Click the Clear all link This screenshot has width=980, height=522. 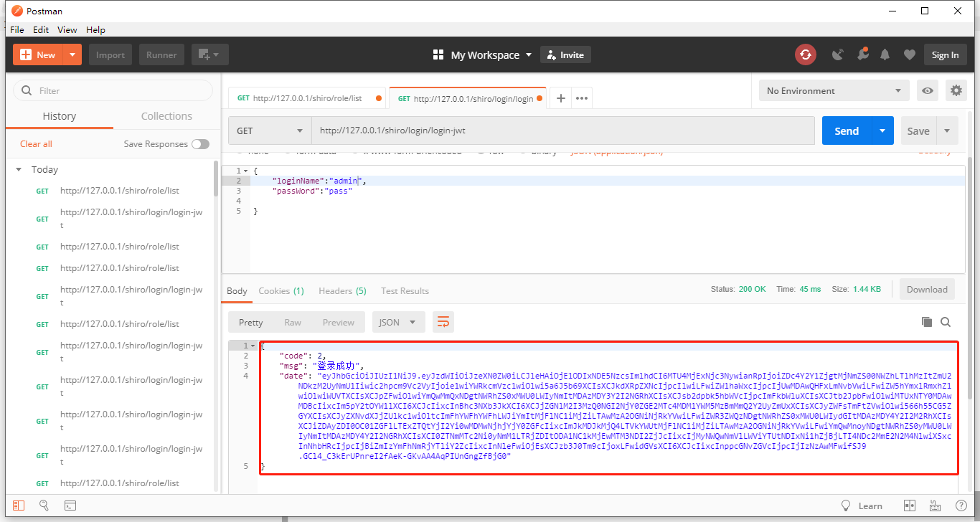(x=36, y=144)
